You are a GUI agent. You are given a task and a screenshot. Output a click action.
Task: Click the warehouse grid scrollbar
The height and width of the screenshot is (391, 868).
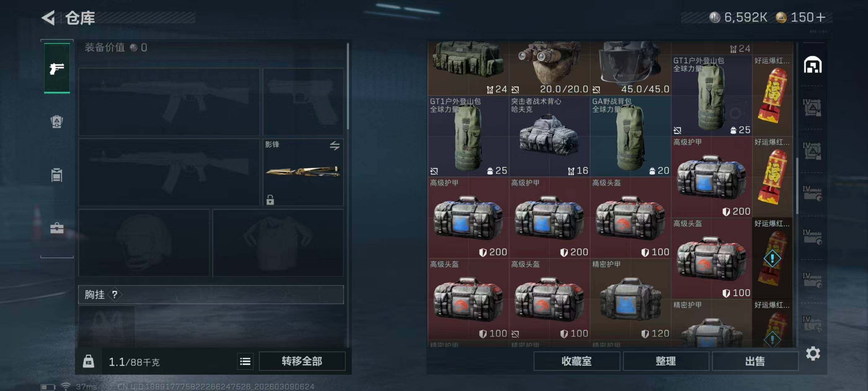tap(797, 186)
